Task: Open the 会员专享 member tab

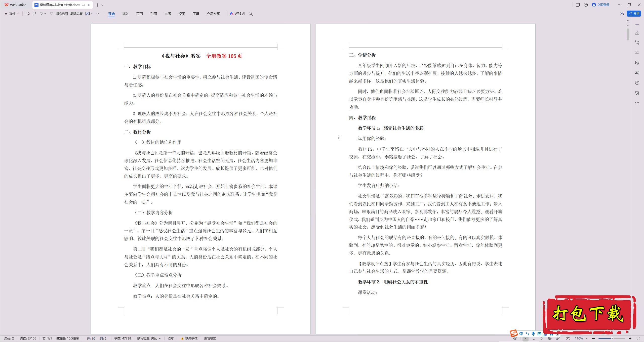Action: point(213,14)
